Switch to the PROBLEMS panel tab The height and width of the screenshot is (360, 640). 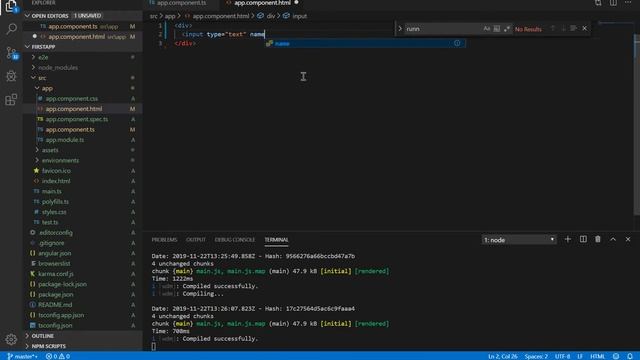(x=164, y=240)
